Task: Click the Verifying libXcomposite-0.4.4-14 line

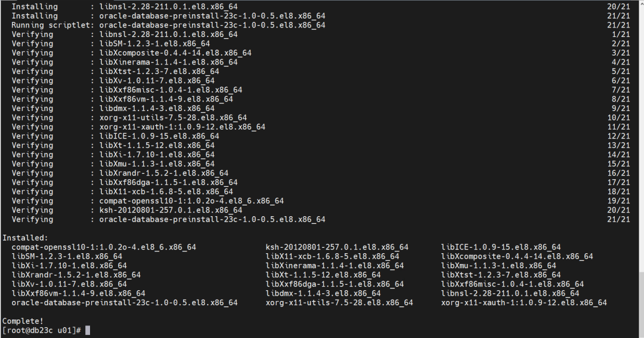Action: [x=131, y=53]
